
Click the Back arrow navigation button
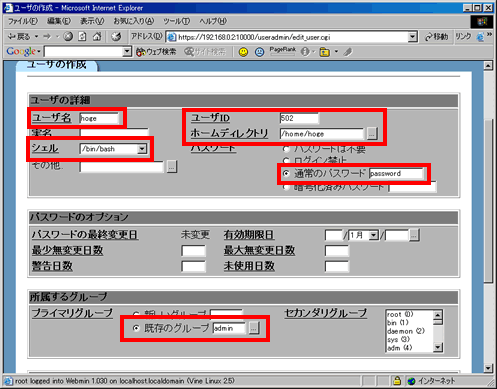pyautogui.click(x=19, y=36)
